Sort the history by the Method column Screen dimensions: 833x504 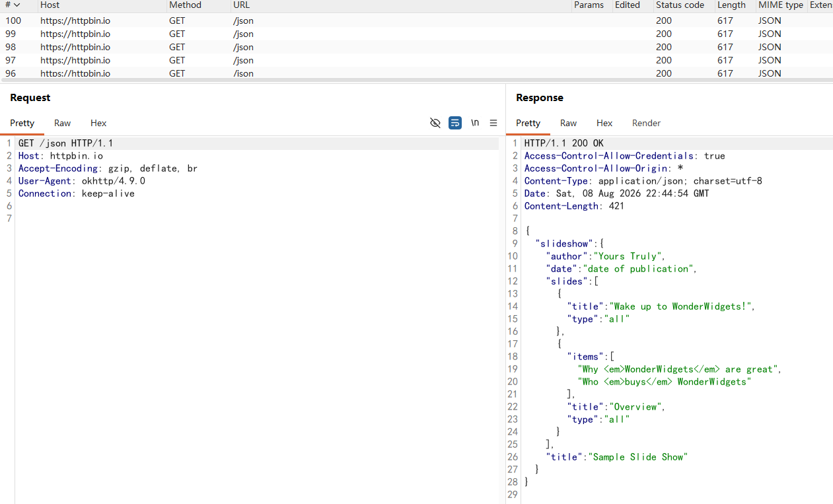[186, 5]
